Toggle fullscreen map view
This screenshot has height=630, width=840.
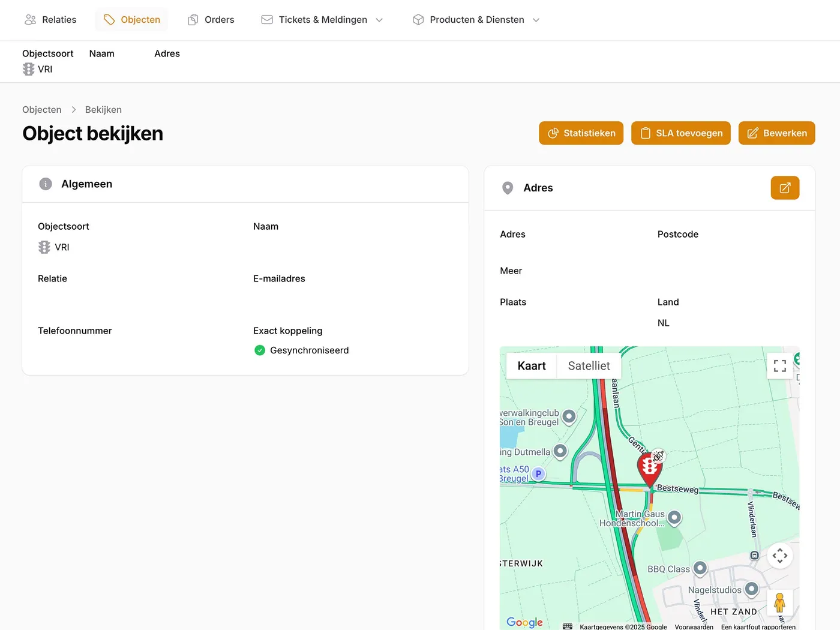[780, 366]
